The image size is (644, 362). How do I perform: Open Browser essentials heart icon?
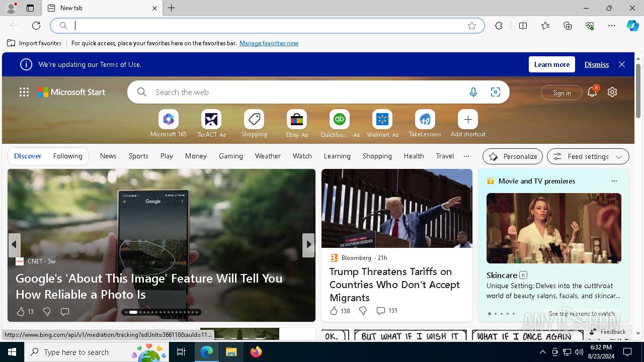(x=590, y=26)
